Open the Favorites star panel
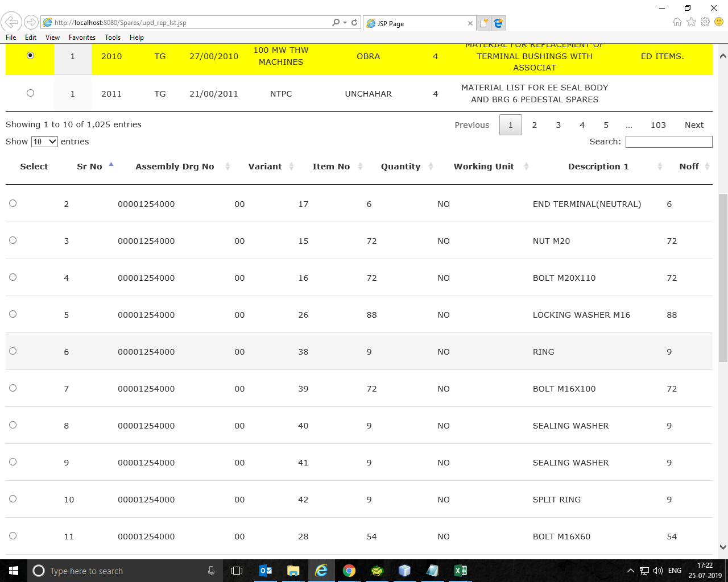 pyautogui.click(x=690, y=22)
